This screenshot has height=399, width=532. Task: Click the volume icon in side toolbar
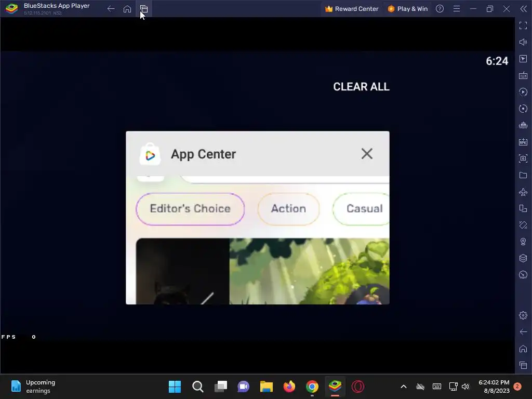pyautogui.click(x=523, y=42)
